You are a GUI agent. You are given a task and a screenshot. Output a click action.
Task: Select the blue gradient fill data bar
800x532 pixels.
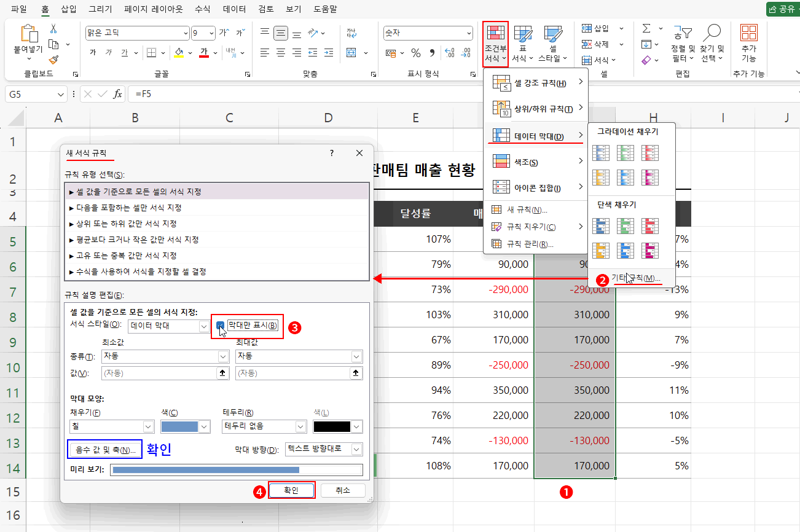pos(601,153)
